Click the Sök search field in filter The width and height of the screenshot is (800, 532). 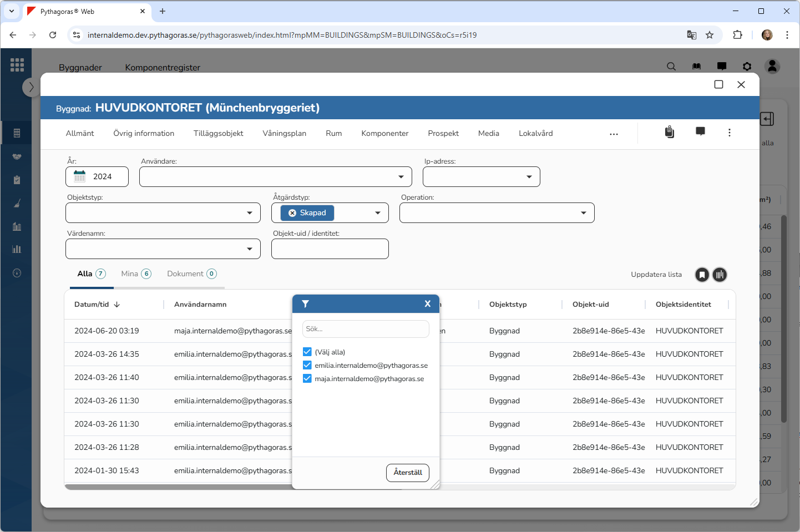click(366, 329)
